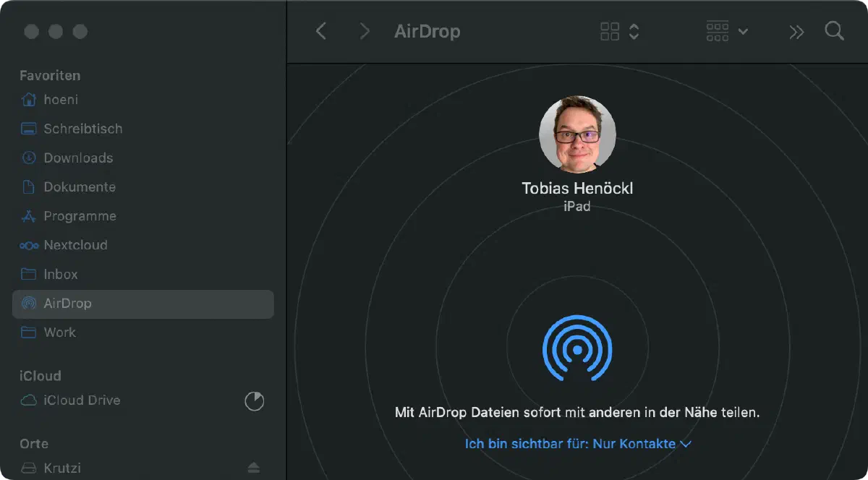
Task: Open the 'Ich bin sichtbar für' visibility menu
Action: pos(576,443)
